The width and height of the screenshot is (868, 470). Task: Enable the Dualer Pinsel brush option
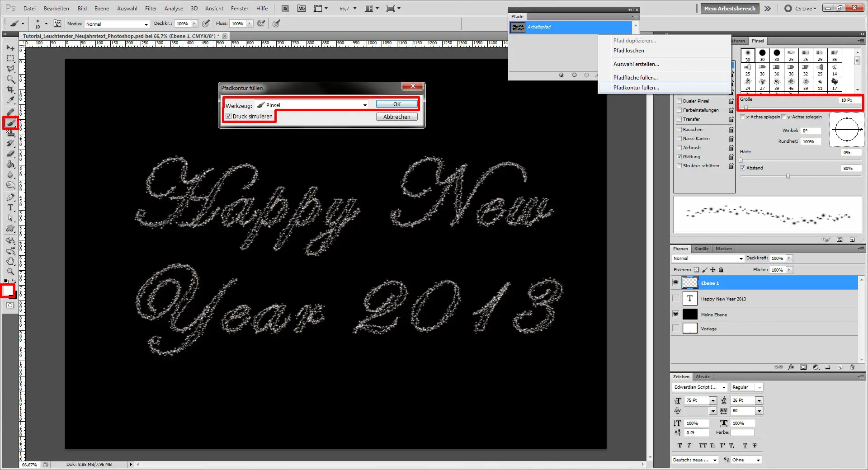[679, 101]
